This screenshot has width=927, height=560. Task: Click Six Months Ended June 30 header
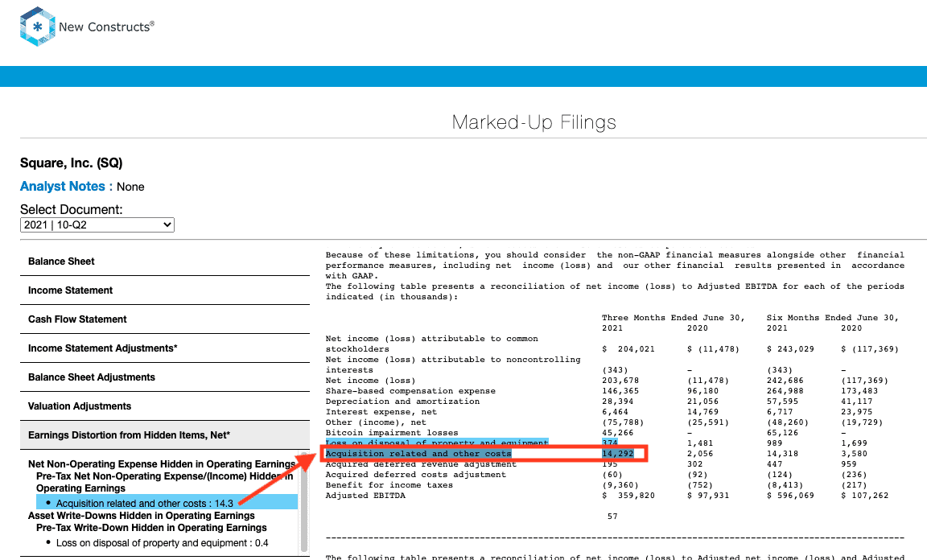click(832, 318)
